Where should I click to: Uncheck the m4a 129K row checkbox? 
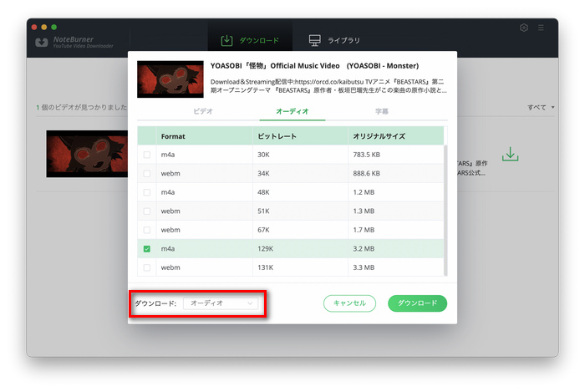tap(147, 249)
